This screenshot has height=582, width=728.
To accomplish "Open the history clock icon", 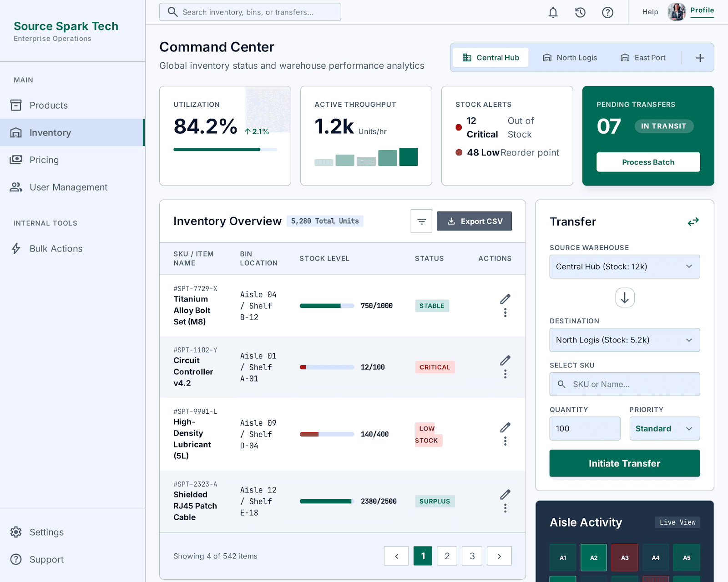I will (580, 12).
